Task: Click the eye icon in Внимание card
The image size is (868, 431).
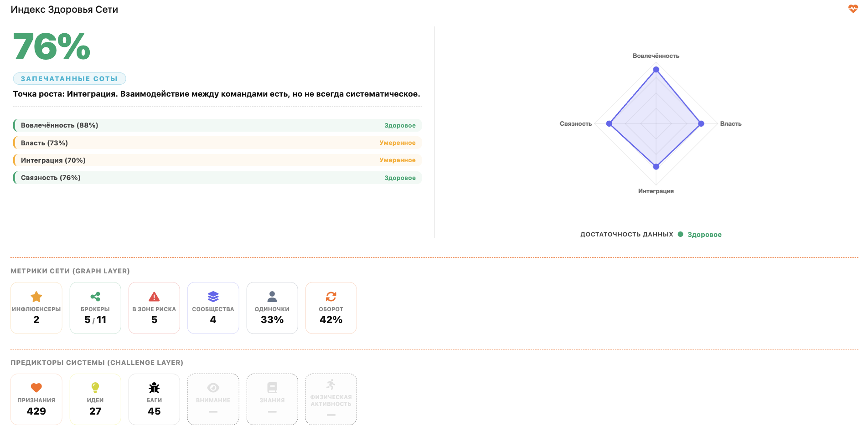Action: pyautogui.click(x=213, y=388)
